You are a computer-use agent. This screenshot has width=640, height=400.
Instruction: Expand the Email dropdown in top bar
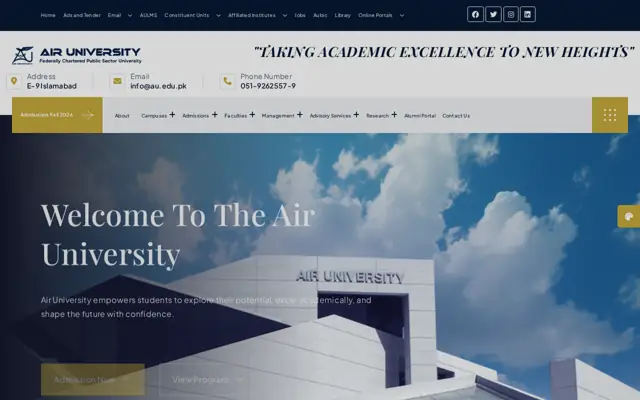[130, 16]
